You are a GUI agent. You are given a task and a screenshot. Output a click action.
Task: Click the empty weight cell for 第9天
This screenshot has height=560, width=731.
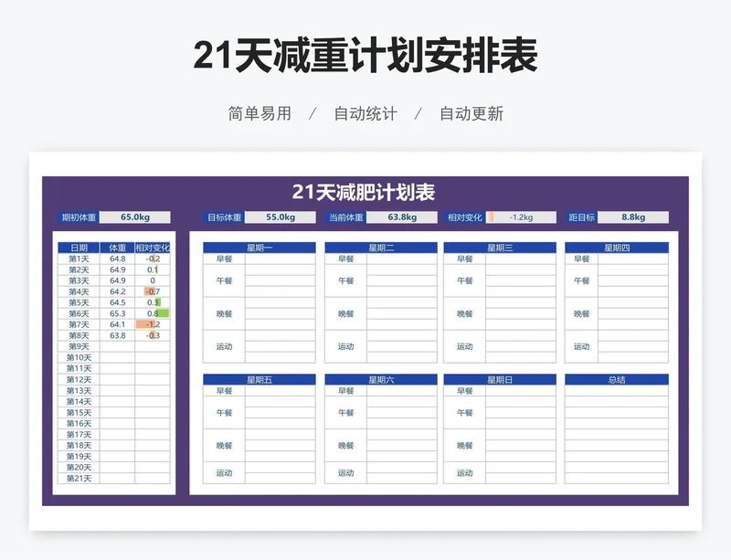[x=118, y=346]
